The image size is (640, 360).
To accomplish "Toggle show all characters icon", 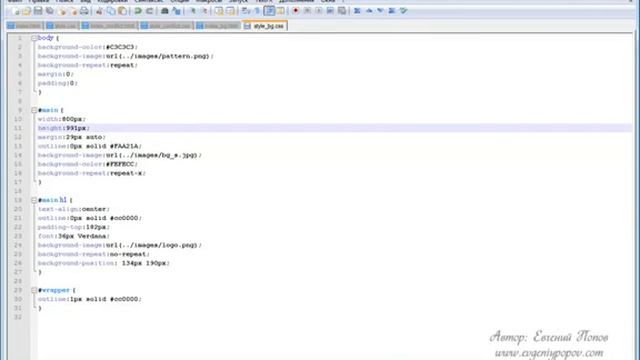I will click(257, 11).
